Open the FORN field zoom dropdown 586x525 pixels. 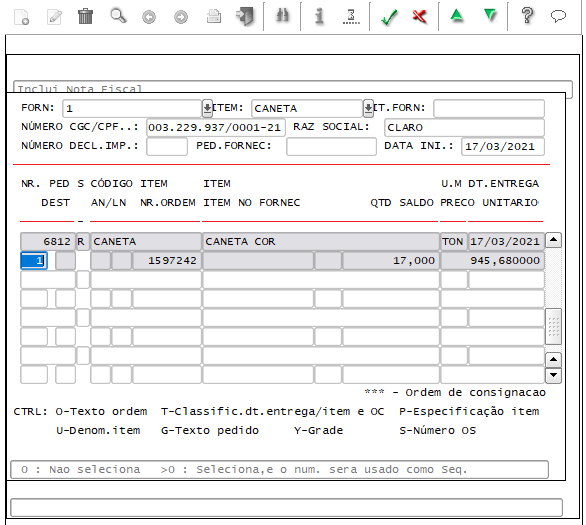[x=207, y=108]
